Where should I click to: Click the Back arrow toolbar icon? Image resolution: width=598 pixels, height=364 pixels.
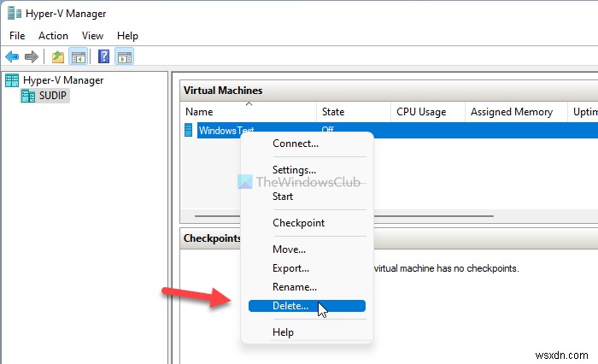[x=12, y=57]
